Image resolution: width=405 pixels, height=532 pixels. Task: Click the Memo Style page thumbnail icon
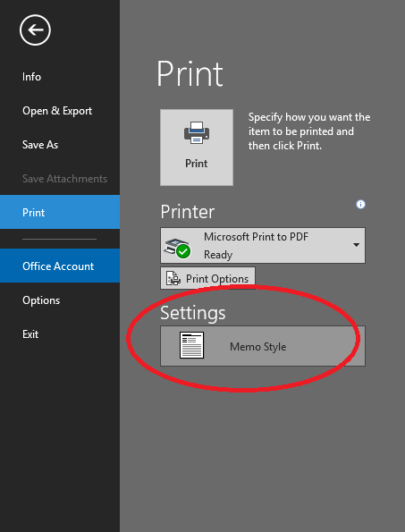coord(191,345)
